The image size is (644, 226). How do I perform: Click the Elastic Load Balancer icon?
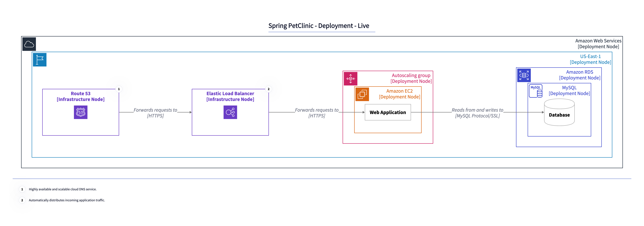(x=230, y=112)
